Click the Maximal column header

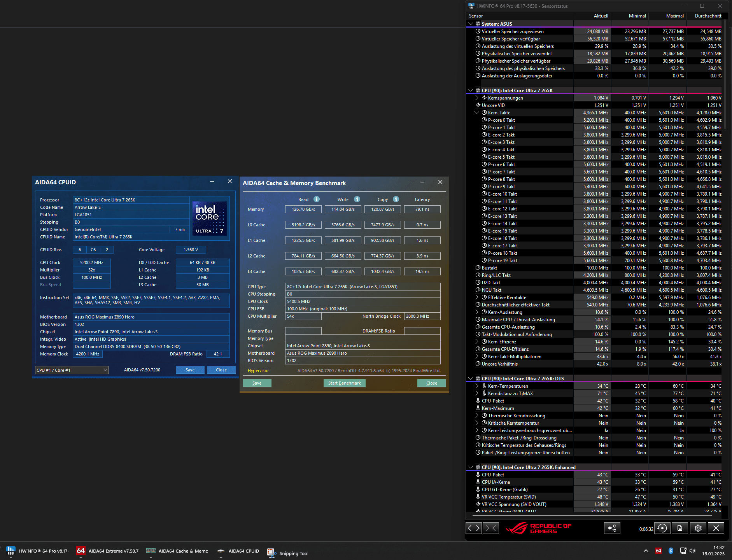click(x=667, y=16)
